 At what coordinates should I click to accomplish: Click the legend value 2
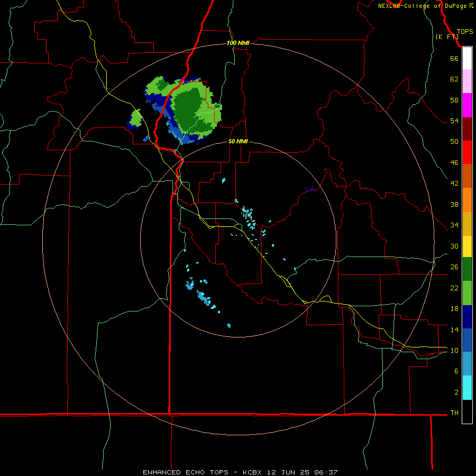(x=456, y=392)
